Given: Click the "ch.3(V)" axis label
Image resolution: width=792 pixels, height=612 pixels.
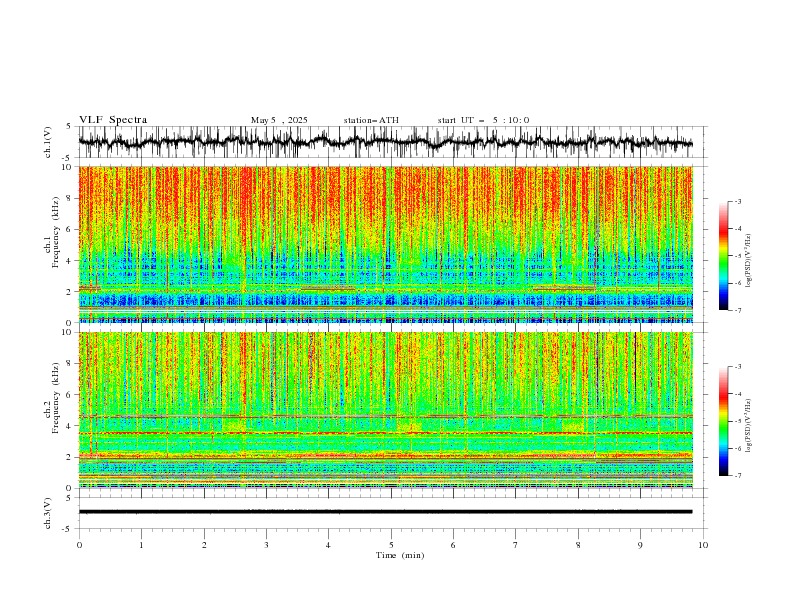Looking at the screenshot, I should [x=48, y=513].
